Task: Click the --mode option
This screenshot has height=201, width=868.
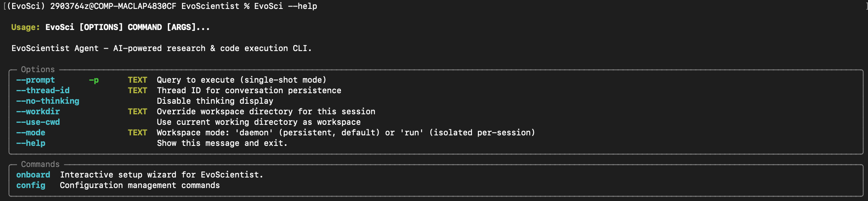Action: pyautogui.click(x=31, y=133)
